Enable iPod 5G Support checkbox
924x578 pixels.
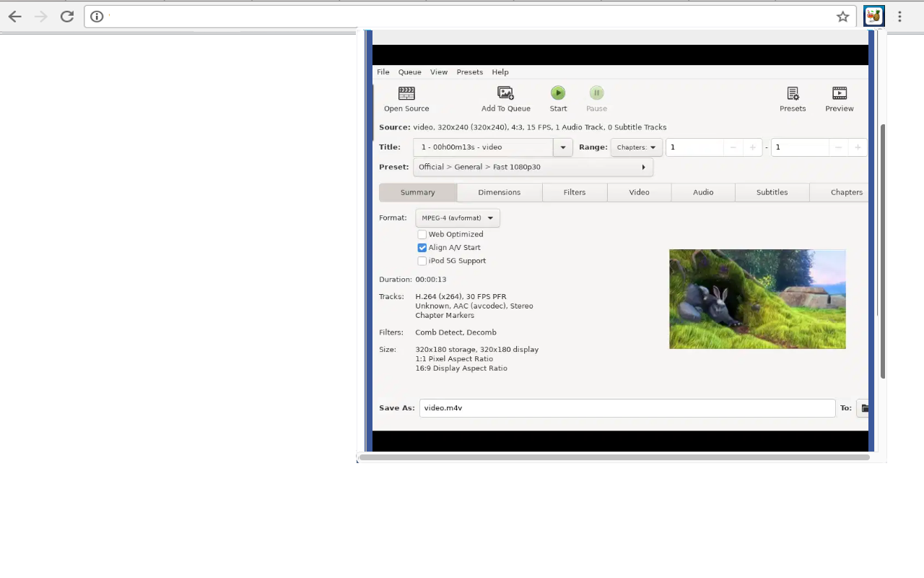click(422, 261)
